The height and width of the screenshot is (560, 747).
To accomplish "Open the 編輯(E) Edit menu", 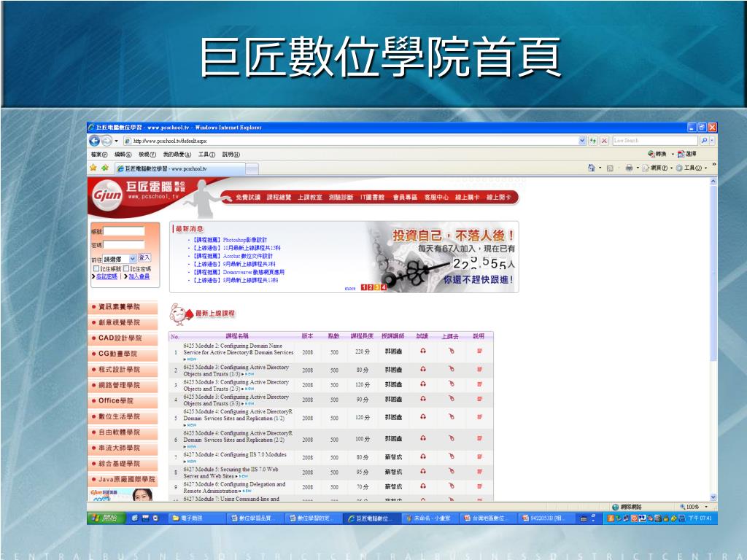I will [x=123, y=155].
